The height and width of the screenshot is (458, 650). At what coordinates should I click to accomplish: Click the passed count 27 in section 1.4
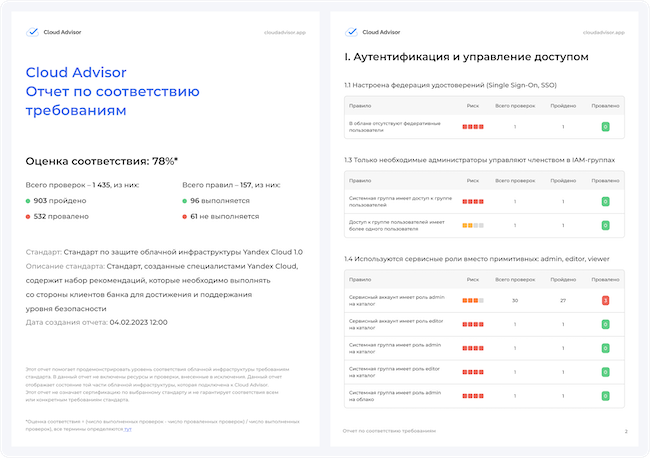point(562,300)
